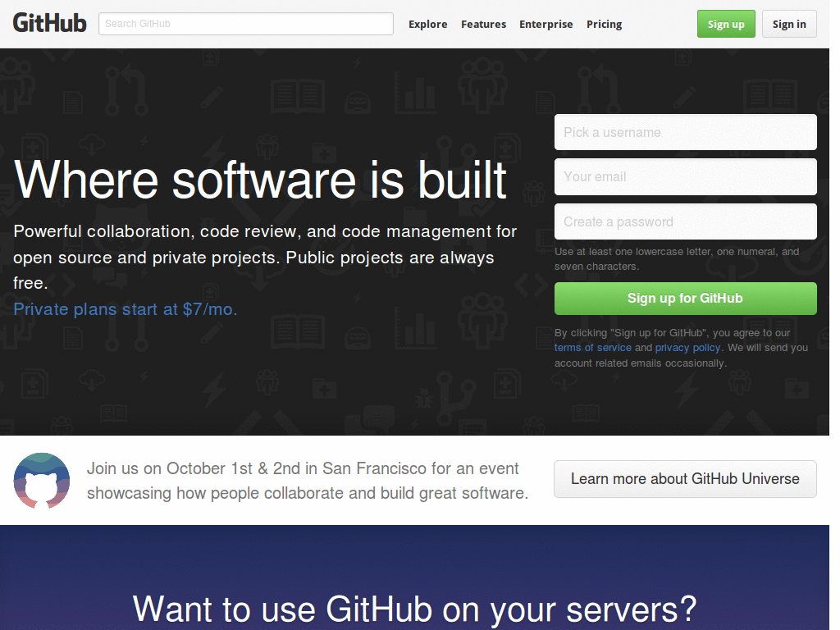The image size is (840, 630).
Task: Click the Octocat mascot in the Universe banner
Action: 41,480
